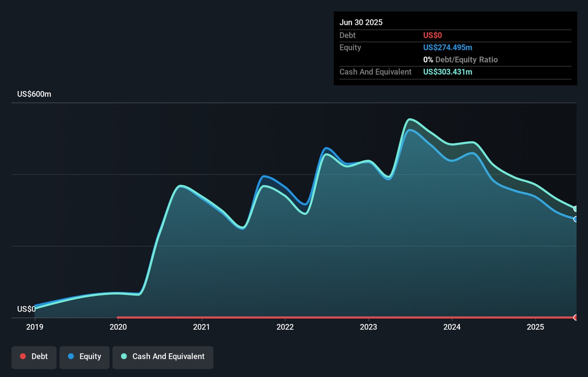The height and width of the screenshot is (377, 588).
Task: Select the Cash value US$303.431m in tooltip
Action: [x=448, y=72]
